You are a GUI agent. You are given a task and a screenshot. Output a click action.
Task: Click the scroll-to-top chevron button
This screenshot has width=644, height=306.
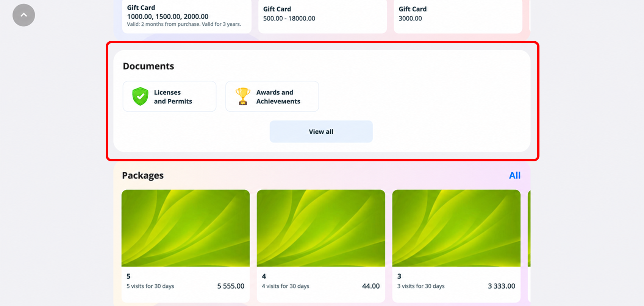[23, 15]
